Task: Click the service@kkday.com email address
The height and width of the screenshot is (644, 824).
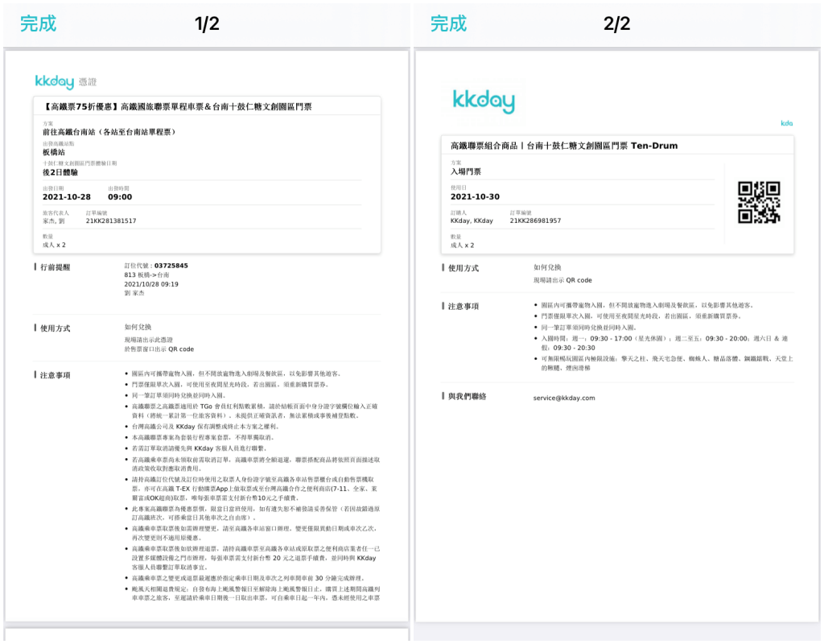Action: pos(564,398)
